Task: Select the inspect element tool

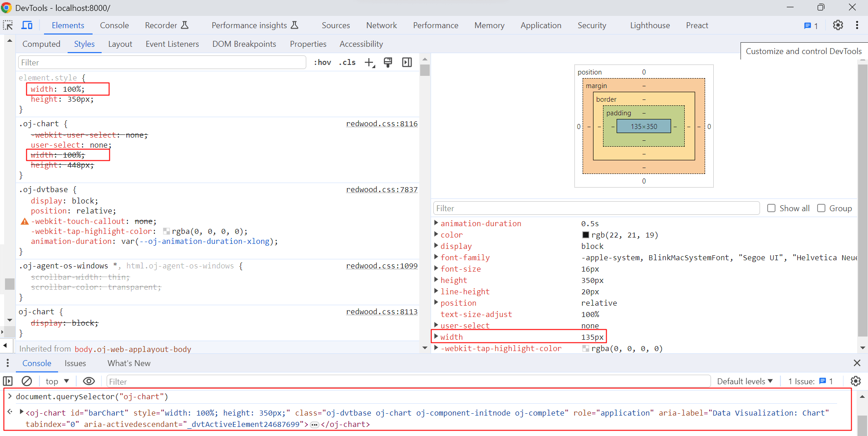Action: tap(8, 25)
